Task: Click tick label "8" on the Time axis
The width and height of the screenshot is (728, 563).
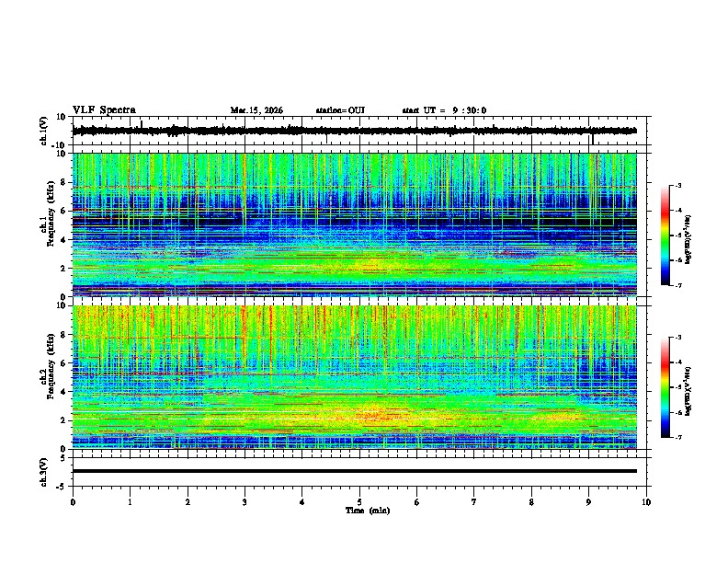Action: (x=531, y=502)
